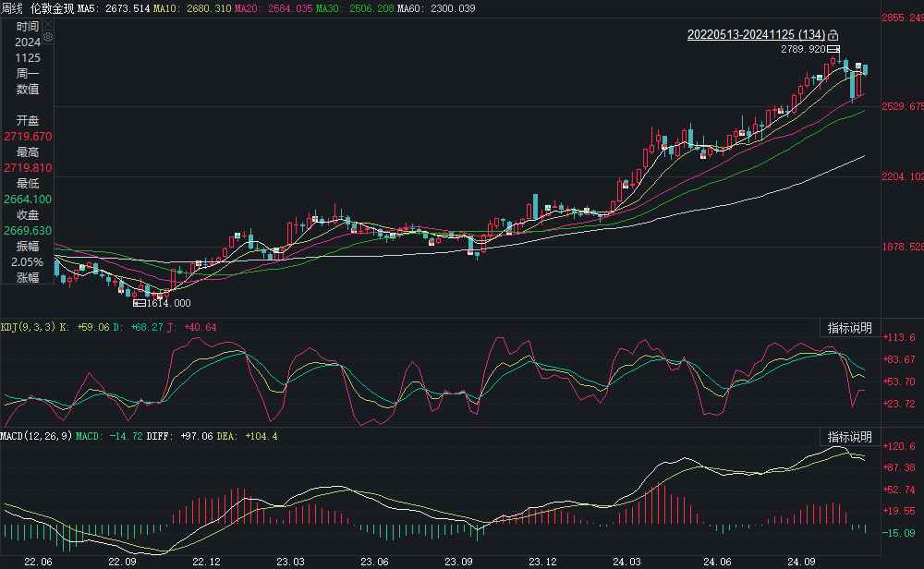Viewport: 924px width, 569px height.
Task: Click MACD axis label +87.38
Action: tap(899, 467)
